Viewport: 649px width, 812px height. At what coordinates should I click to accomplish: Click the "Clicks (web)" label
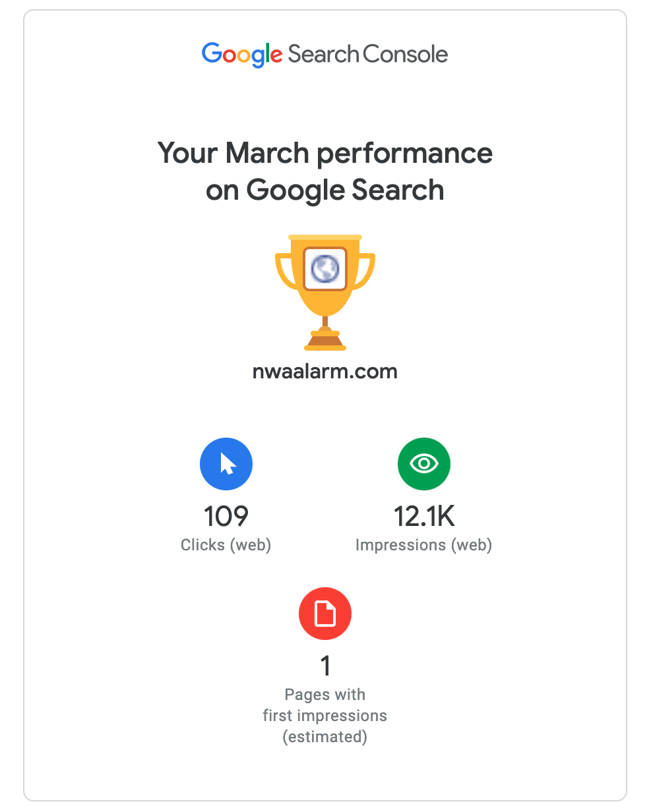click(226, 545)
